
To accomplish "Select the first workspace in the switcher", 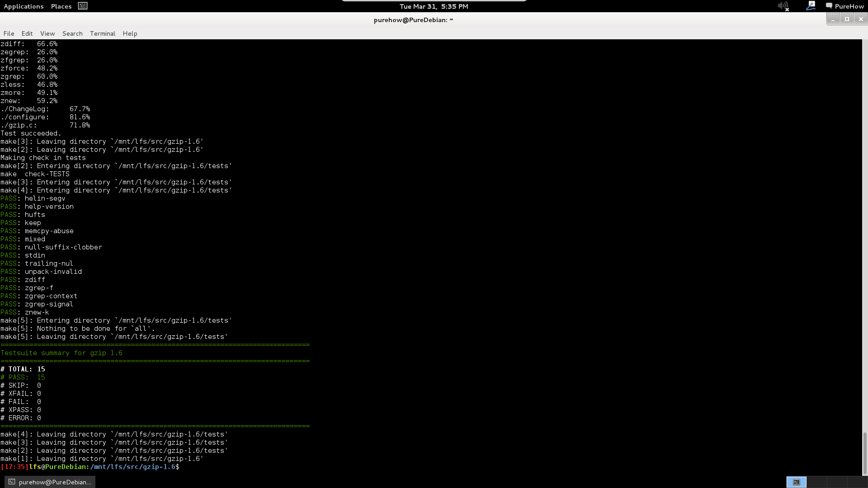I will (x=797, y=482).
